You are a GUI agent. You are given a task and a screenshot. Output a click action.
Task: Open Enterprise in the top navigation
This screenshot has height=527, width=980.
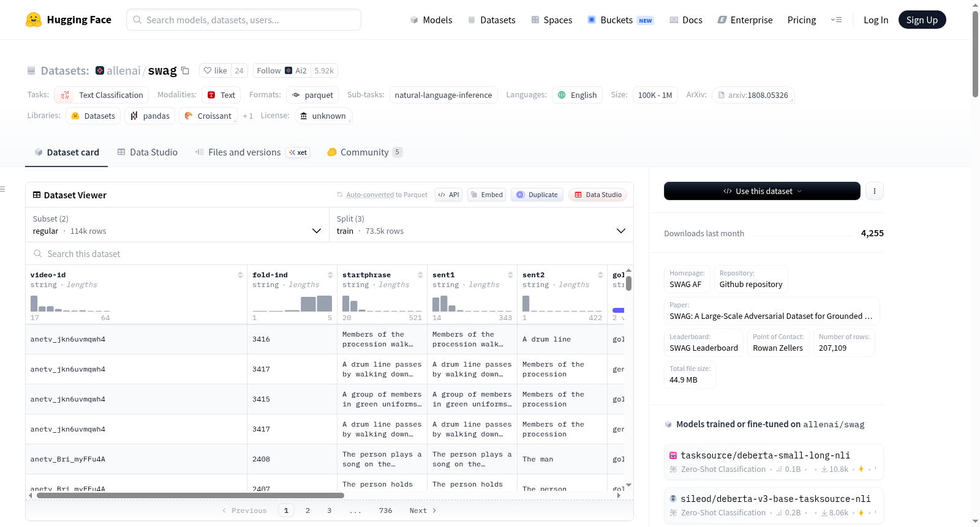pos(745,20)
